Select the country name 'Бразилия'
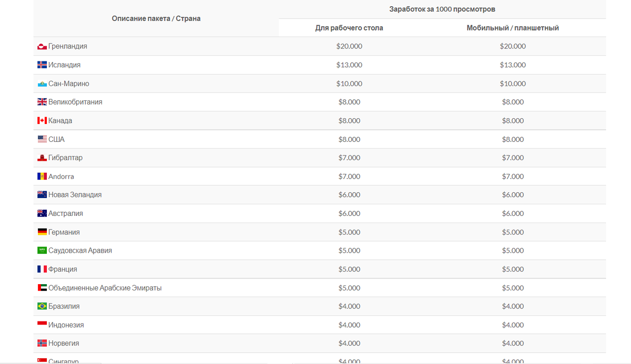Image resolution: width=631 pixels, height=364 pixels. coord(64,306)
